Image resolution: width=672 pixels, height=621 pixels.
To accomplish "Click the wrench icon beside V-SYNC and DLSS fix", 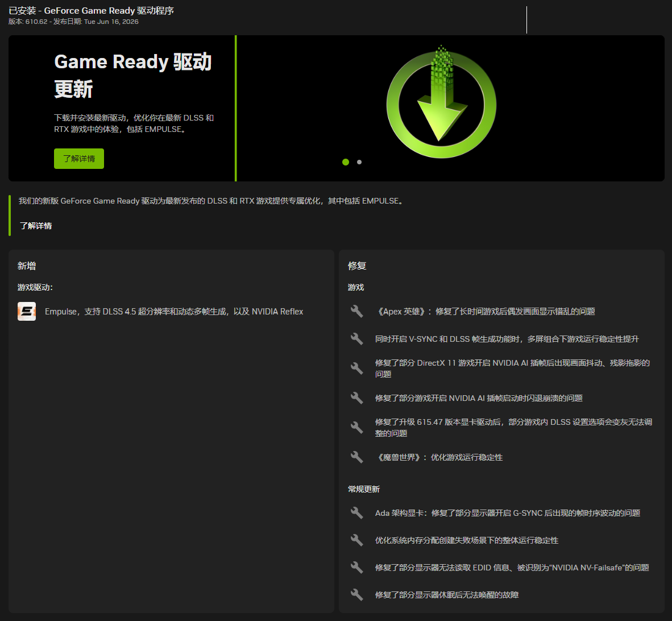I will pyautogui.click(x=356, y=339).
